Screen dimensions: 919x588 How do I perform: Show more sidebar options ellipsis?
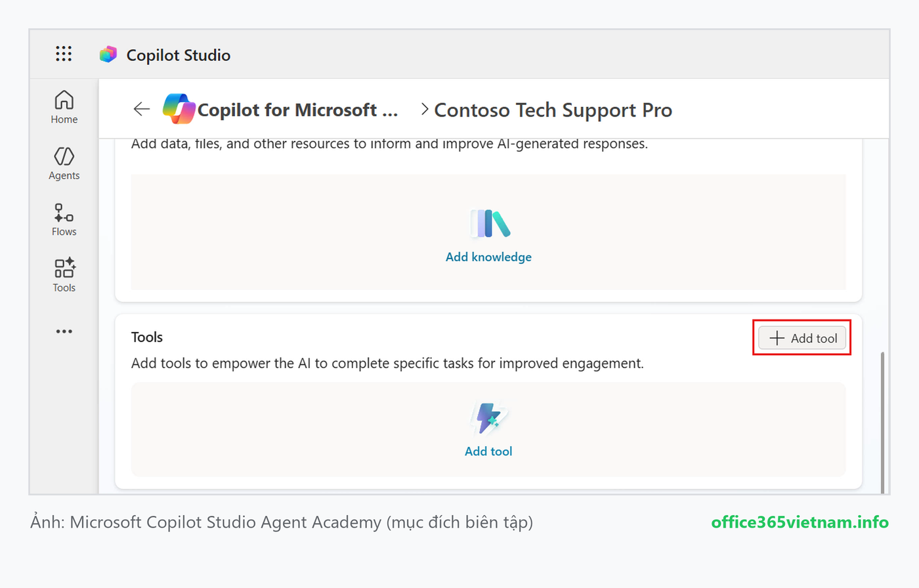pyautogui.click(x=64, y=331)
